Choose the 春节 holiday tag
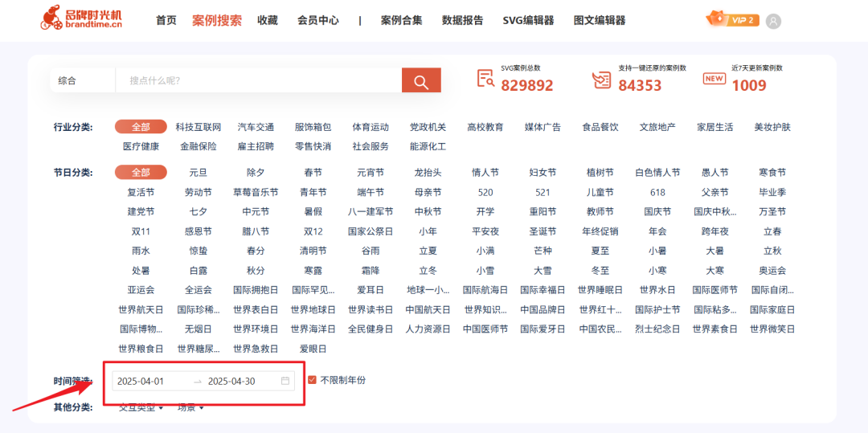 tap(313, 173)
